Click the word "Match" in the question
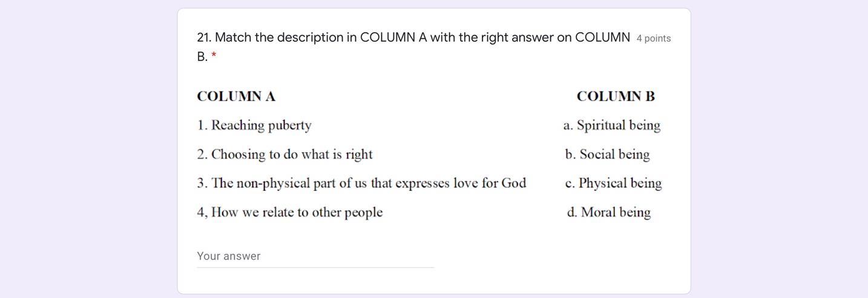This screenshot has width=868, height=298. click(233, 38)
